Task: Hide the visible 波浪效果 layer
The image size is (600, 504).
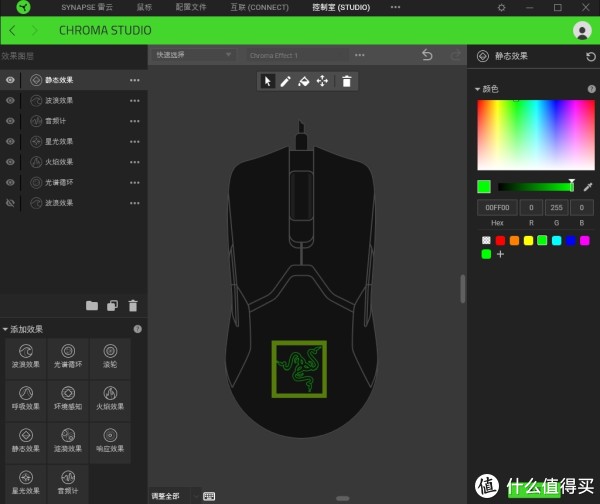Action: pos(10,100)
